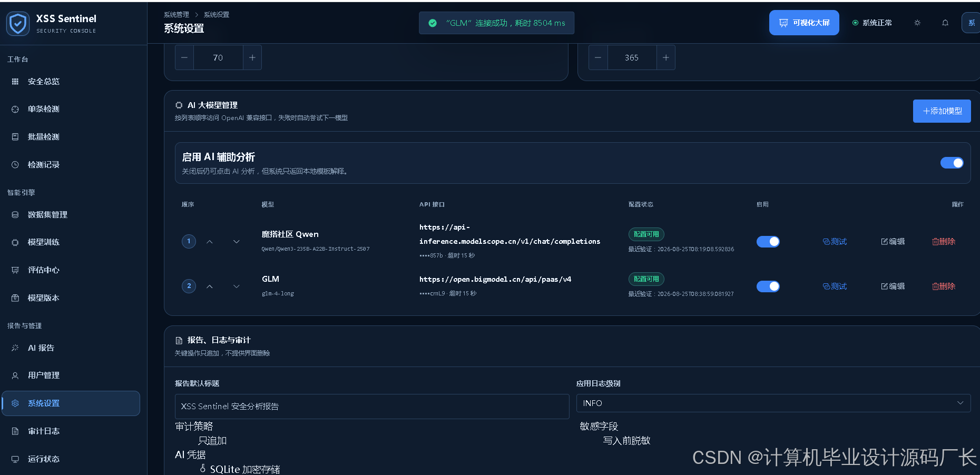Move GLM model up in order
Viewport: 980px width, 475px height.
(x=210, y=286)
